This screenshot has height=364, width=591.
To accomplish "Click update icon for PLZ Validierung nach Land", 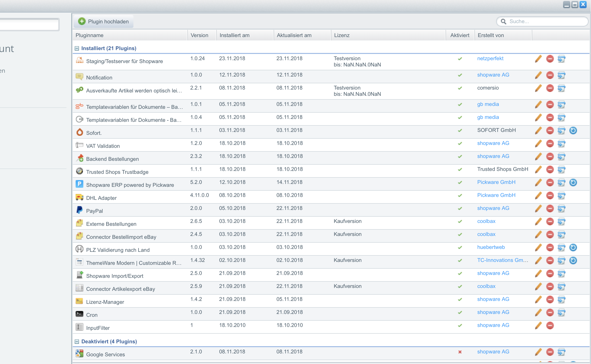I will (573, 247).
